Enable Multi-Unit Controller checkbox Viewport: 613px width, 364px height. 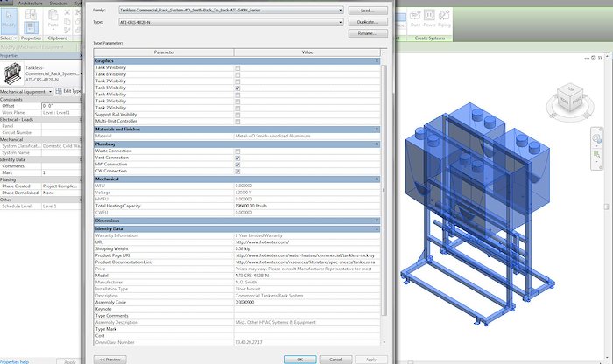[x=237, y=122]
